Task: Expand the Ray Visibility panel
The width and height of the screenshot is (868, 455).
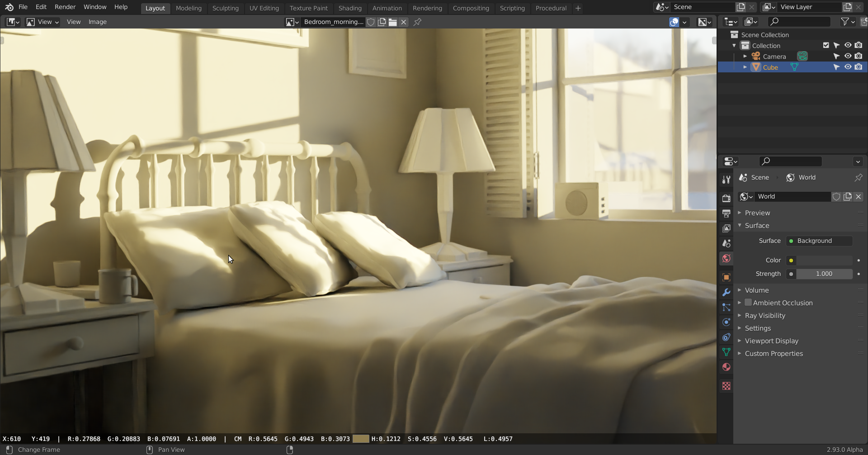Action: coord(765,315)
